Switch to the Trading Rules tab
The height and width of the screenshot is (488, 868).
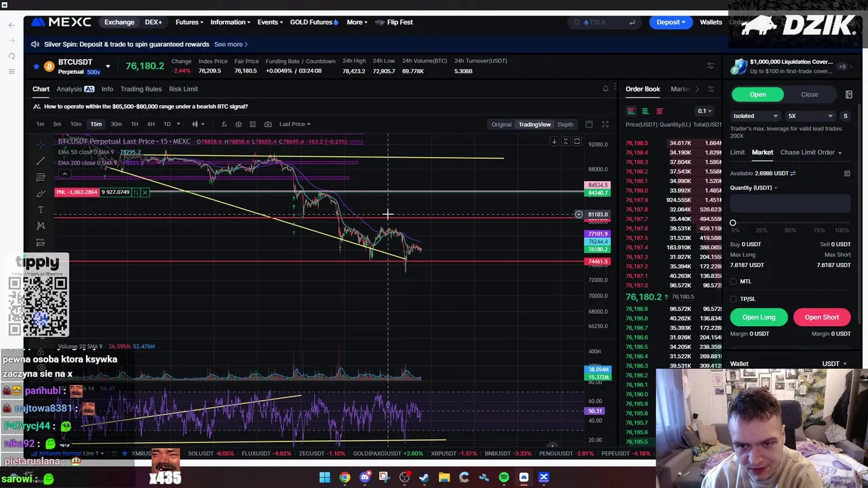pyautogui.click(x=141, y=89)
